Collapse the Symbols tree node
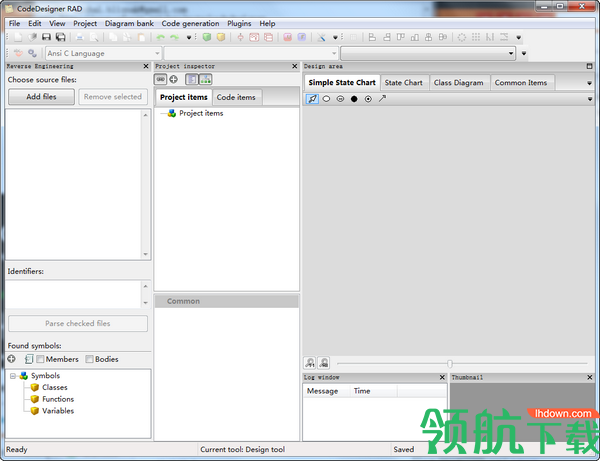The height and width of the screenshot is (461, 600). 13,376
